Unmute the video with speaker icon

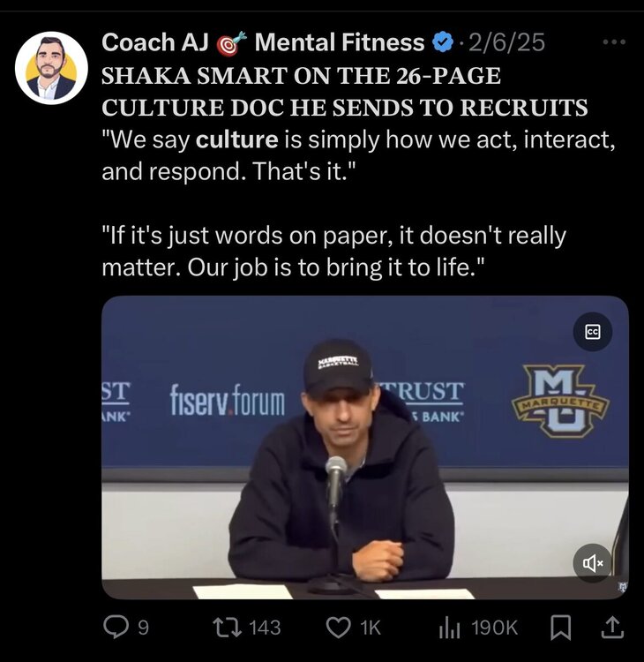pyautogui.click(x=593, y=562)
